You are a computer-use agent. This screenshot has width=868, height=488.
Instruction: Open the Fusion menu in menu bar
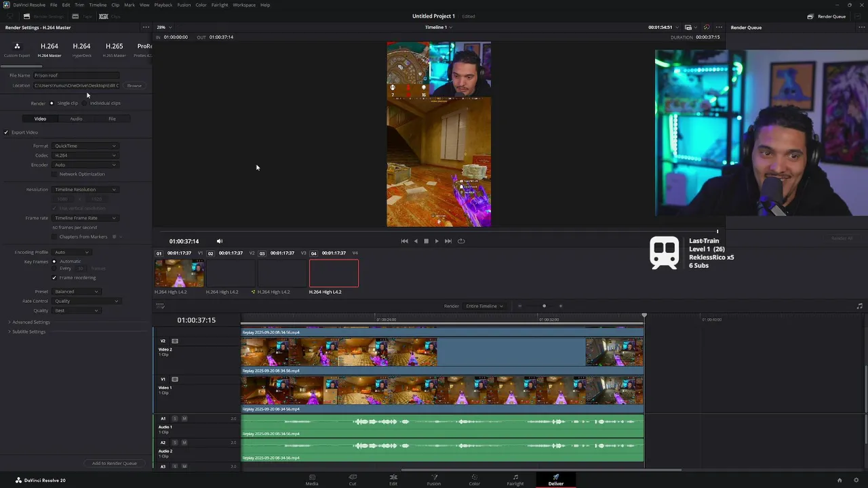[184, 5]
